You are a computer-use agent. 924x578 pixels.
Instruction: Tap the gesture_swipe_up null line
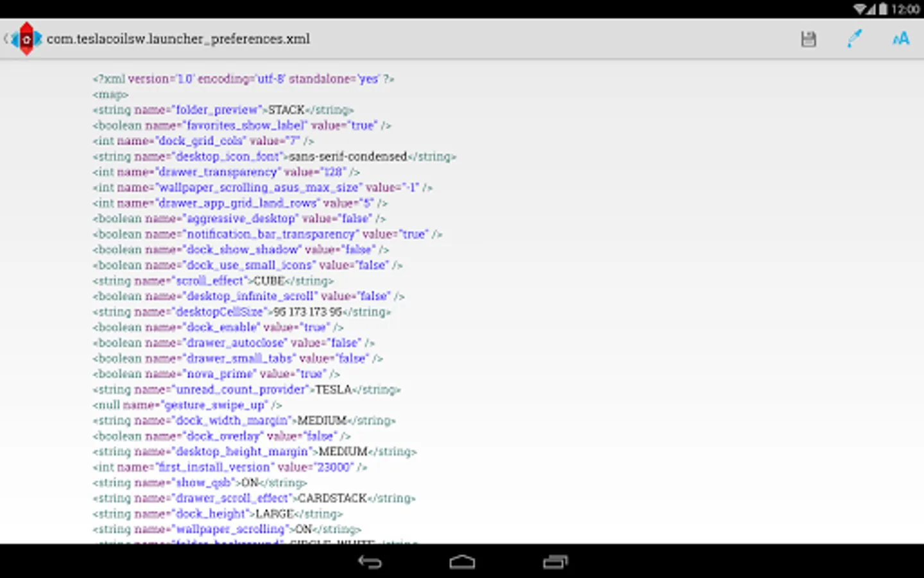click(x=187, y=405)
